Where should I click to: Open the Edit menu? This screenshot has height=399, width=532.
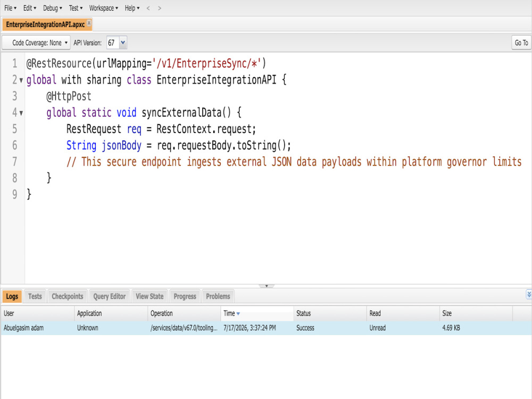coord(29,8)
